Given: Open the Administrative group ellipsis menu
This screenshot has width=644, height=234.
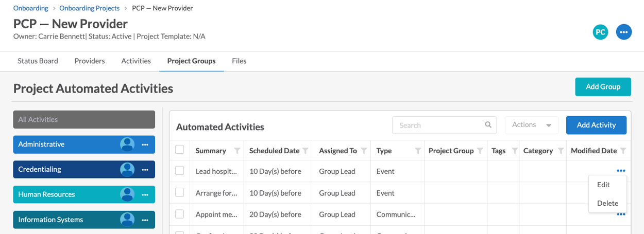Looking at the screenshot, I should pos(145,145).
